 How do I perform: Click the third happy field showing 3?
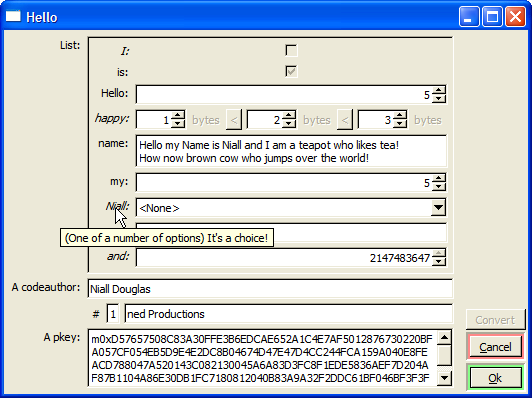tap(376, 120)
